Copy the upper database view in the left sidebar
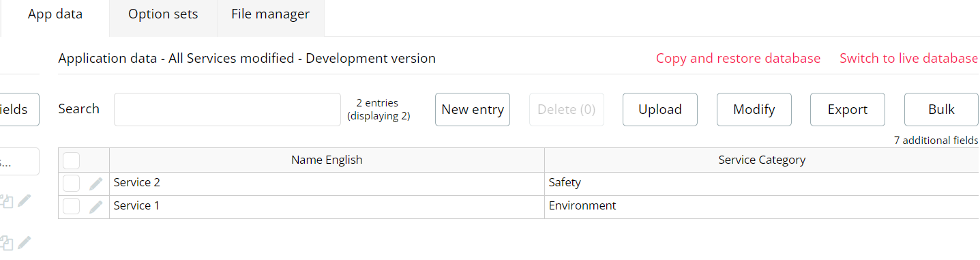Viewport: 980px width, 260px height. pyautogui.click(x=7, y=201)
